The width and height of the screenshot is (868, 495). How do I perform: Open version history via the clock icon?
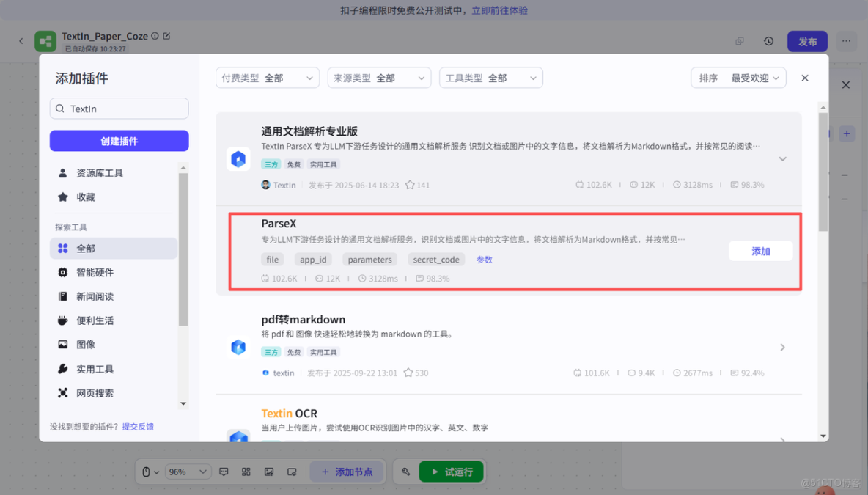[x=768, y=41]
